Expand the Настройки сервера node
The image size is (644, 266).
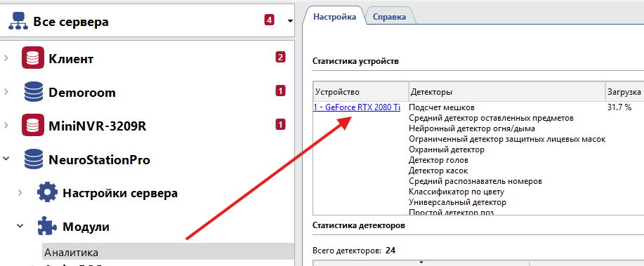coord(20,193)
